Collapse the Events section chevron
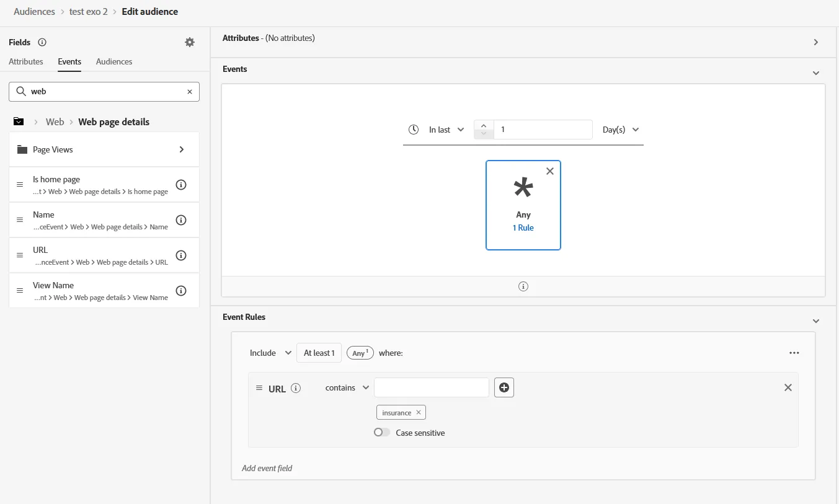The height and width of the screenshot is (504, 839). 816,73
